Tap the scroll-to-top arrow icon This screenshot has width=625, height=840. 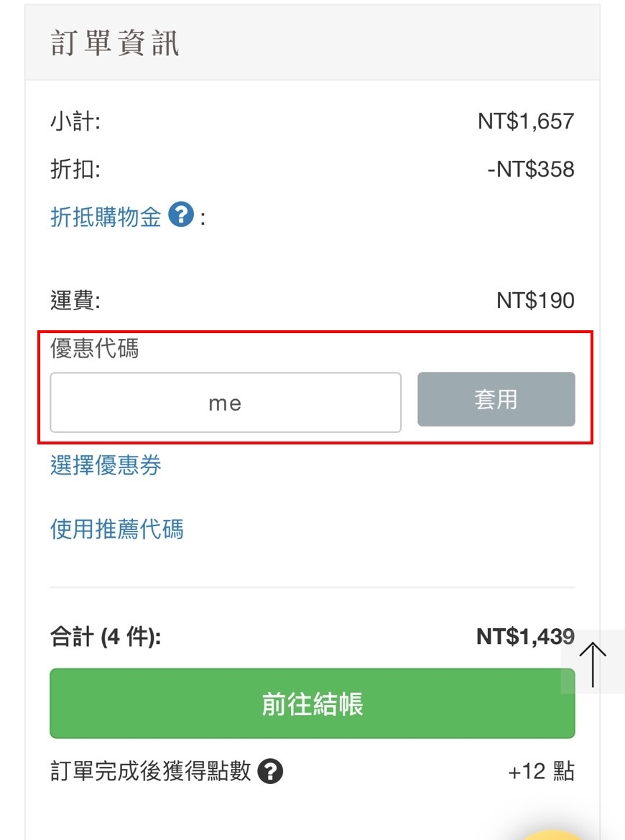pyautogui.click(x=593, y=663)
